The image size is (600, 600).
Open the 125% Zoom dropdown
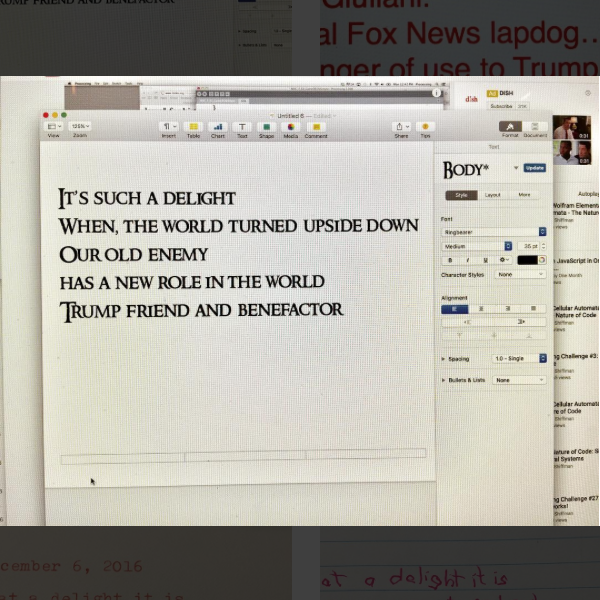tap(80, 126)
